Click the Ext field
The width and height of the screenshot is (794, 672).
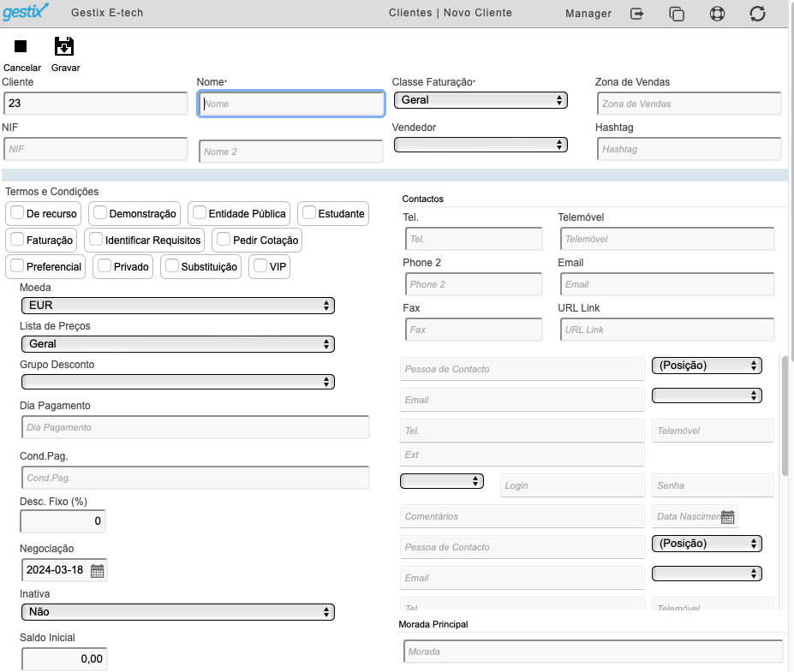(522, 455)
